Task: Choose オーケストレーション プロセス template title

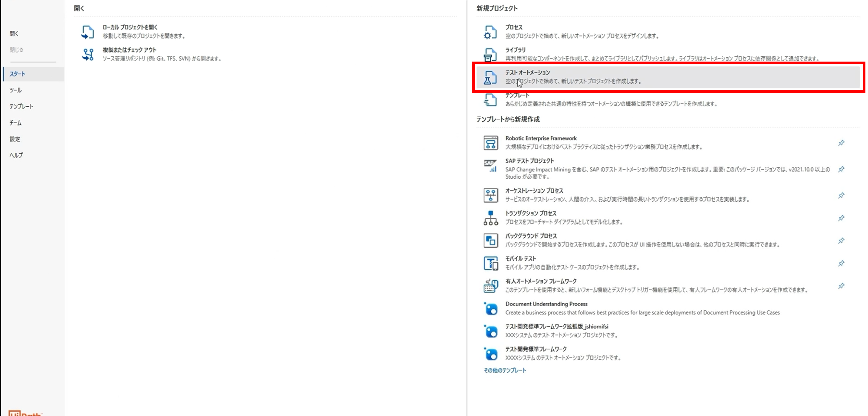Action: click(534, 191)
